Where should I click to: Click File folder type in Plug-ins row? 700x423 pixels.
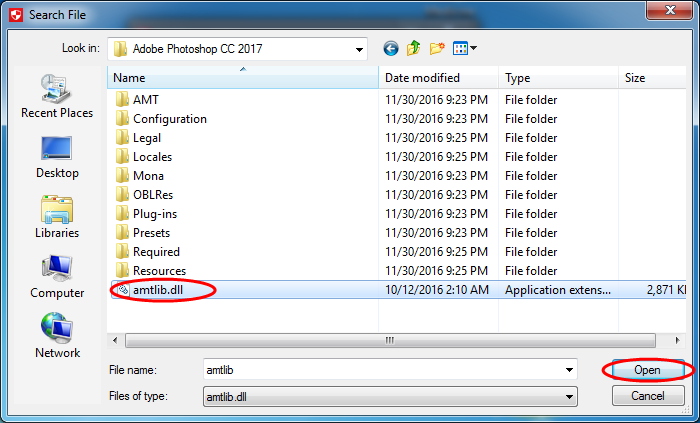tap(531, 214)
